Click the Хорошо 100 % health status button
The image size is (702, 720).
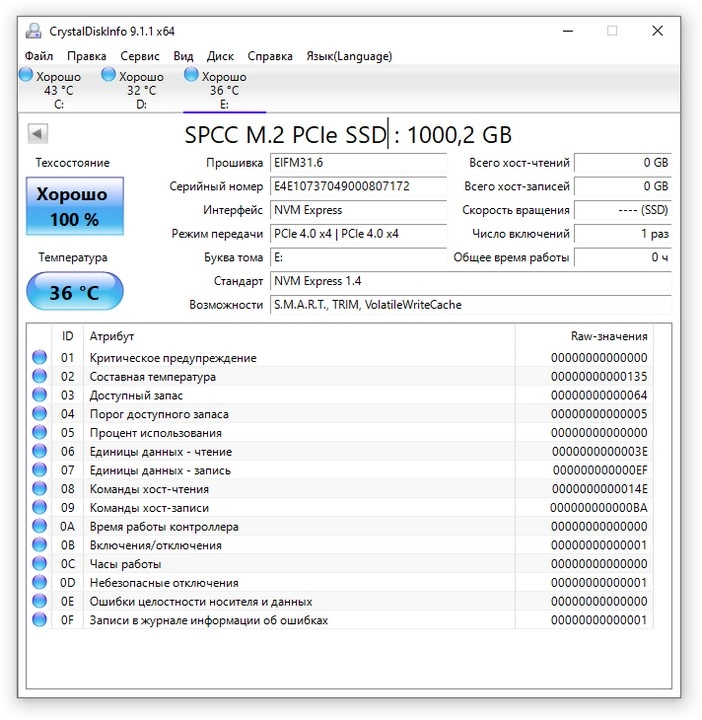pos(75,206)
